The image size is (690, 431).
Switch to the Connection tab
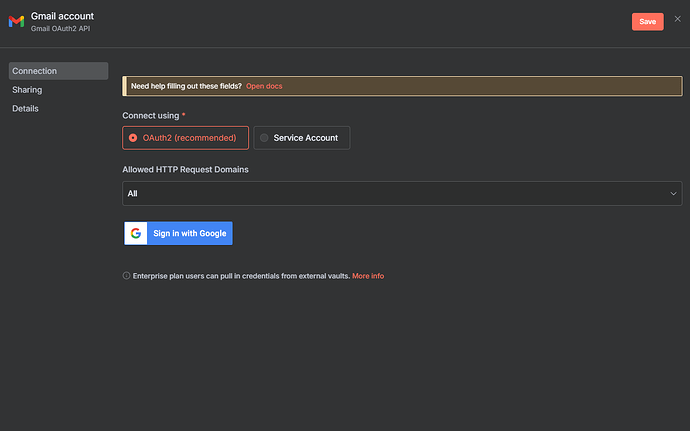[58, 71]
